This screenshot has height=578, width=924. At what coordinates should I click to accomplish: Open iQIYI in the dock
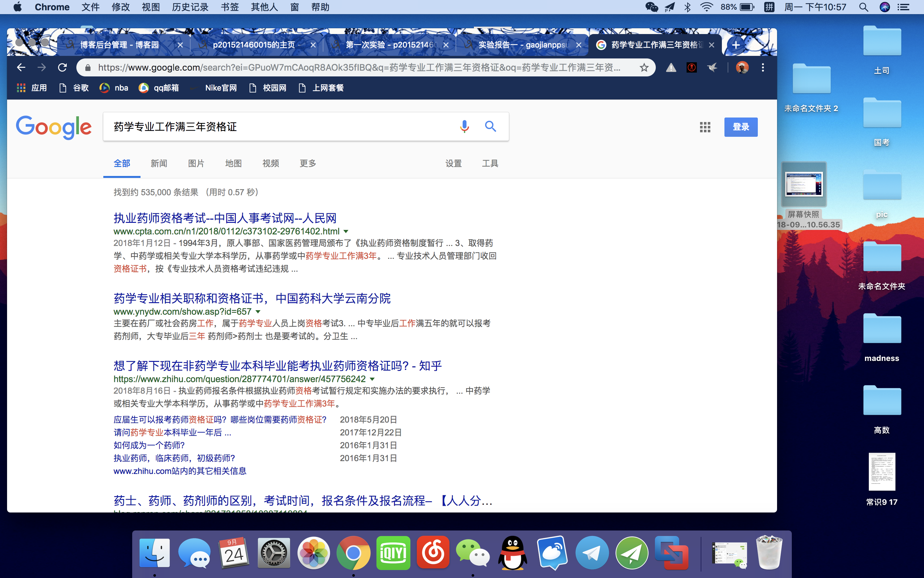pyautogui.click(x=393, y=553)
